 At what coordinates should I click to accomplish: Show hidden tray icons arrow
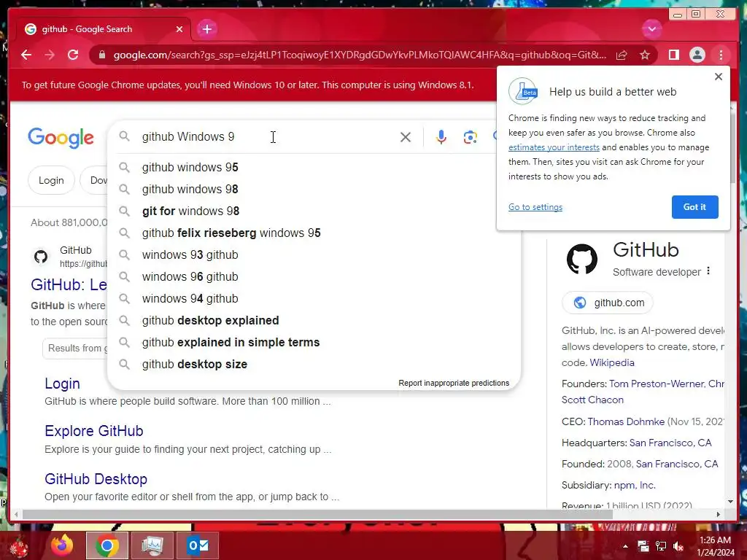(625, 546)
